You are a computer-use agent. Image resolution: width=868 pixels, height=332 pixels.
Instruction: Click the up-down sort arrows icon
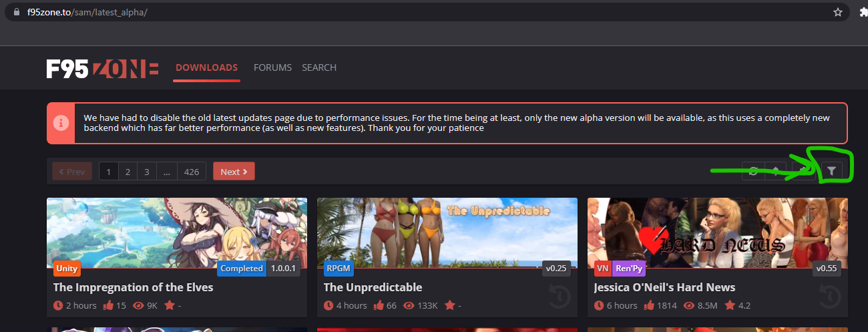click(775, 172)
